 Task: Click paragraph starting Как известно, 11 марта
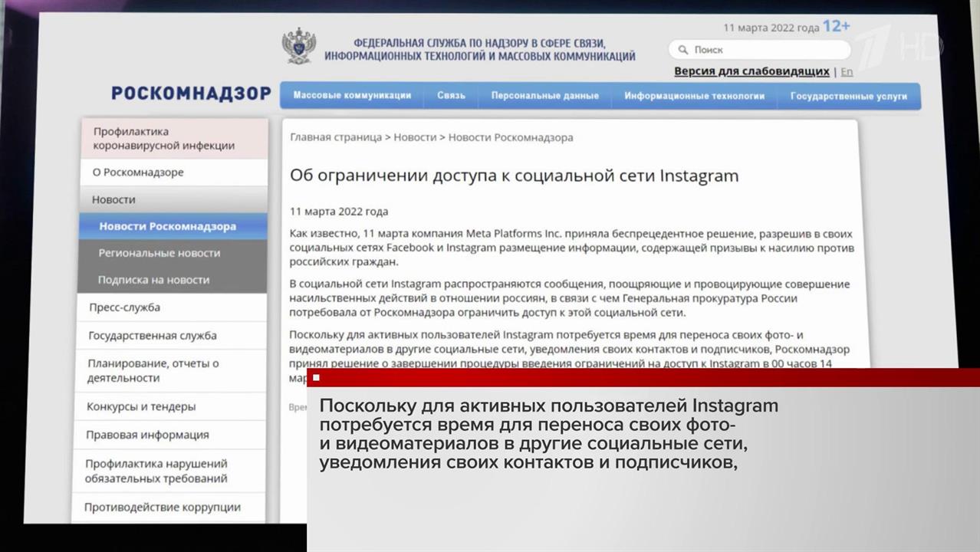pyautogui.click(x=571, y=248)
